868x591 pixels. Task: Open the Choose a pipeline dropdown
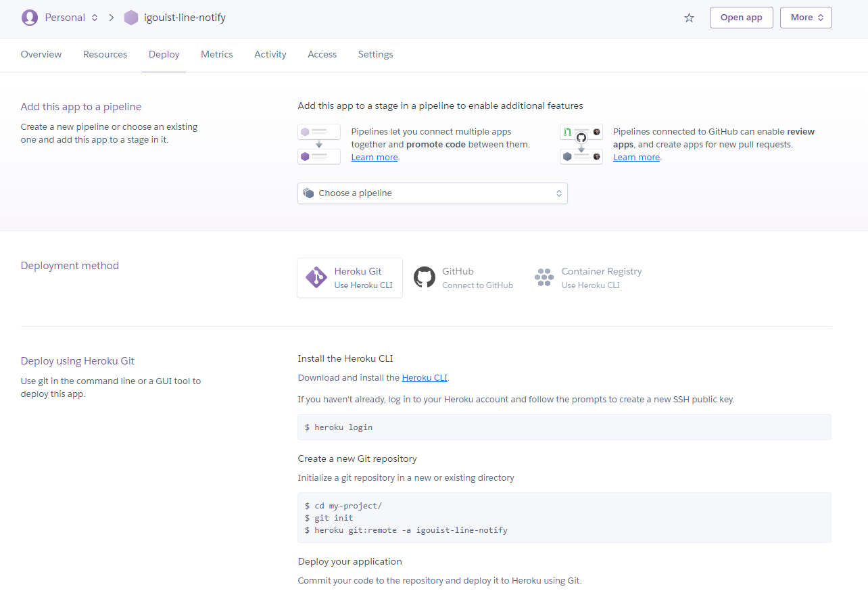click(433, 193)
